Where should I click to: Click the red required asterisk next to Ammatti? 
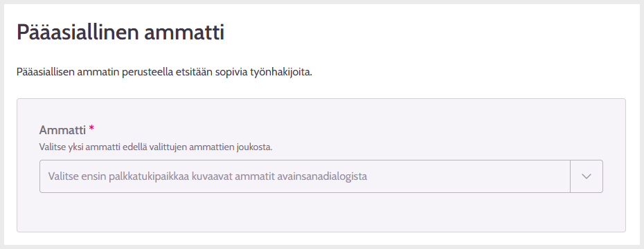91,129
